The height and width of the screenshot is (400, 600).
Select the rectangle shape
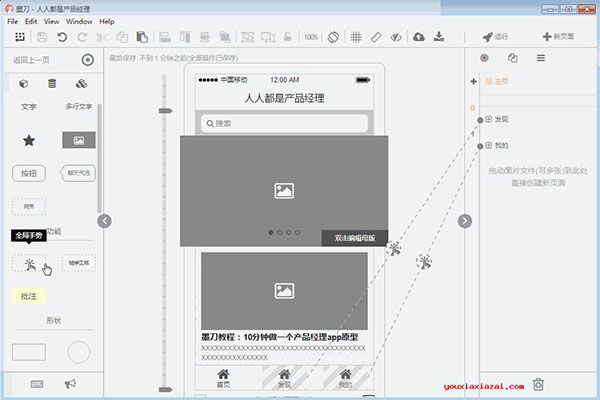point(29,352)
